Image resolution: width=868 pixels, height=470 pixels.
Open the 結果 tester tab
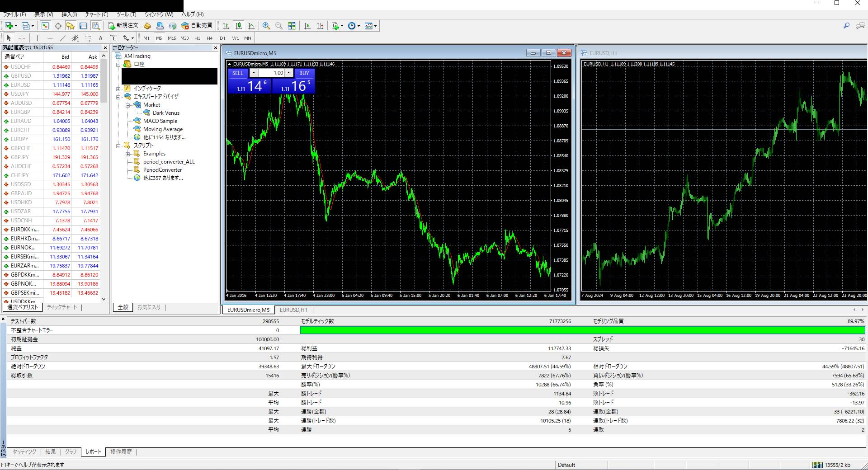pos(51,452)
